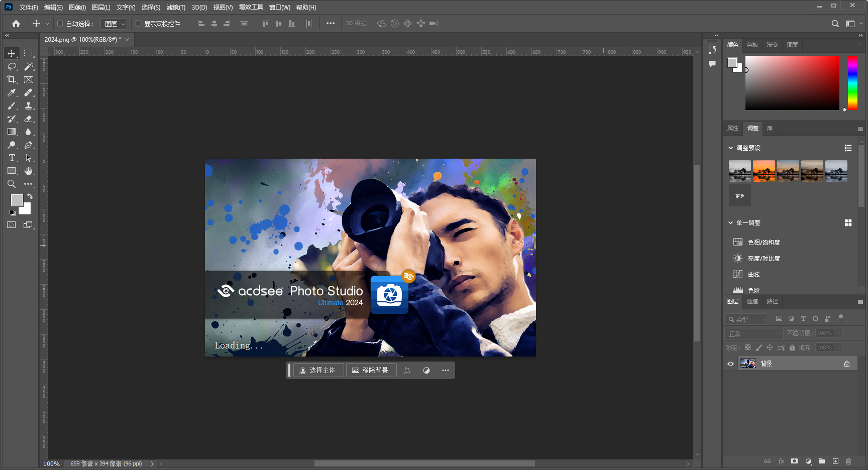
Task: Open the workspace switcher dropdown
Action: (x=853, y=24)
